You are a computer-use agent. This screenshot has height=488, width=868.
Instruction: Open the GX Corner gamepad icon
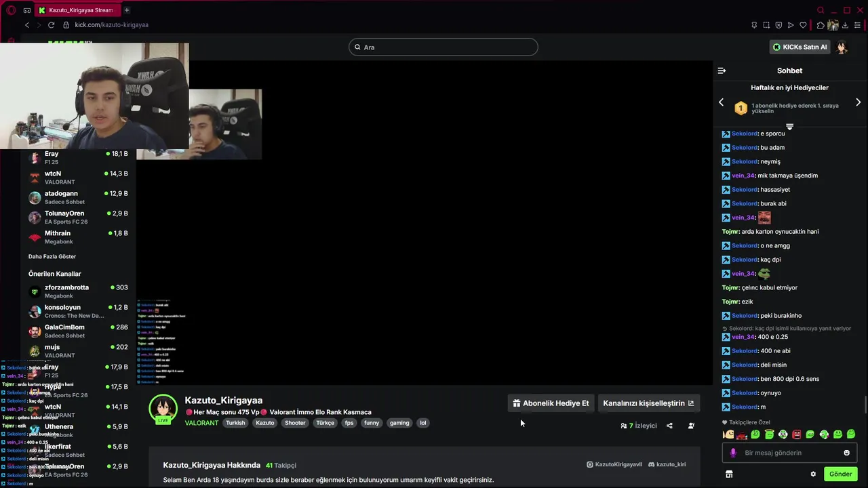[x=27, y=10]
